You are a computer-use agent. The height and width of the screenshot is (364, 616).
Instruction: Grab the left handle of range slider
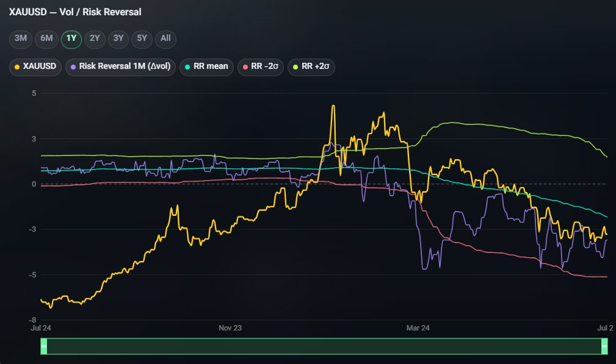point(44,346)
